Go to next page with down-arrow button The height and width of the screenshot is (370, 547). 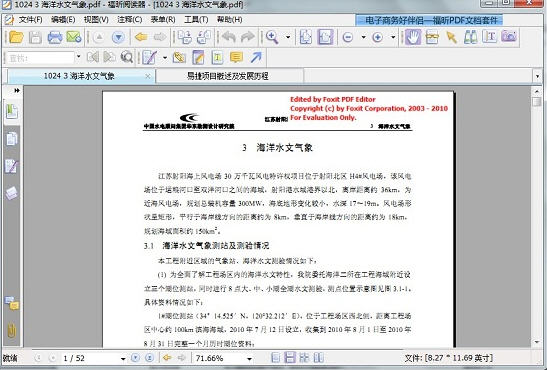(118, 37)
